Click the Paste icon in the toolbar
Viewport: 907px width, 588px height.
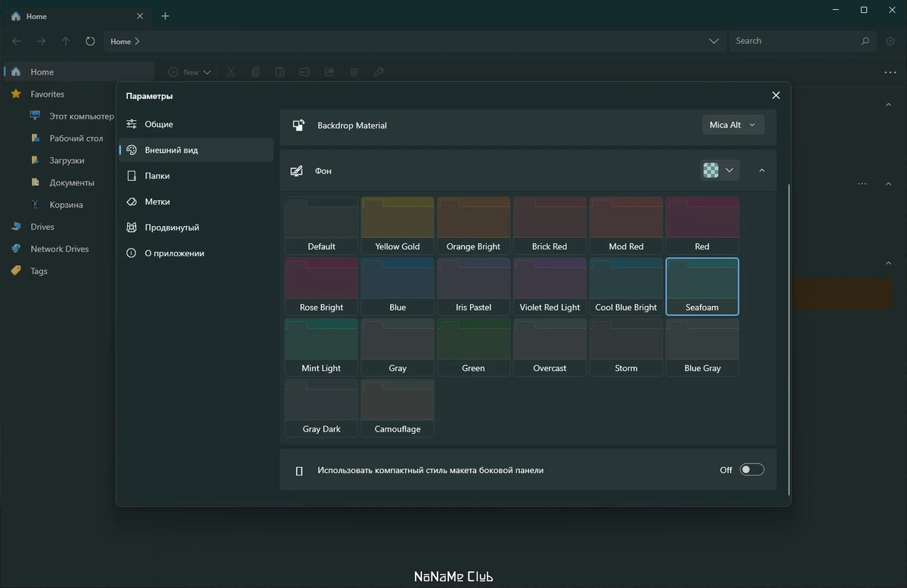tap(280, 72)
